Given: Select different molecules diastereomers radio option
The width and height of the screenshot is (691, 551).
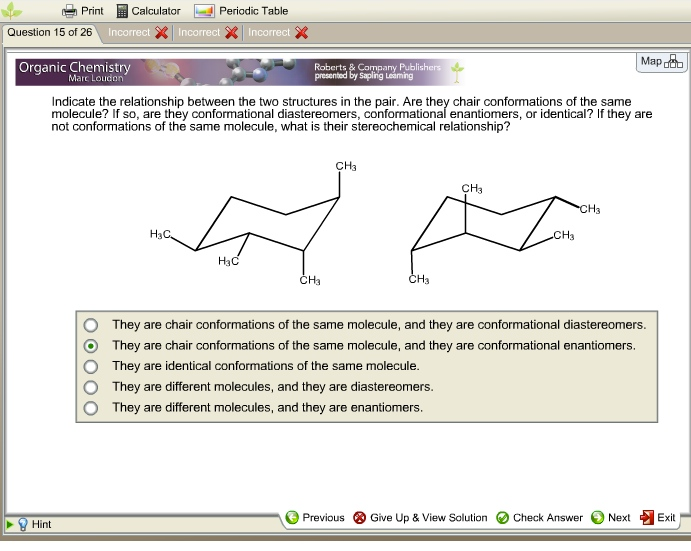Looking at the screenshot, I should tap(91, 387).
